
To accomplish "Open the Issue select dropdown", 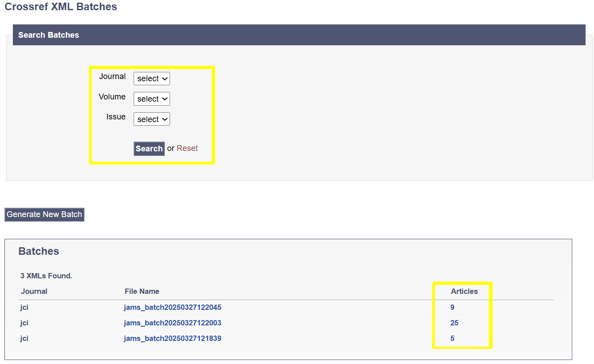I will [151, 119].
